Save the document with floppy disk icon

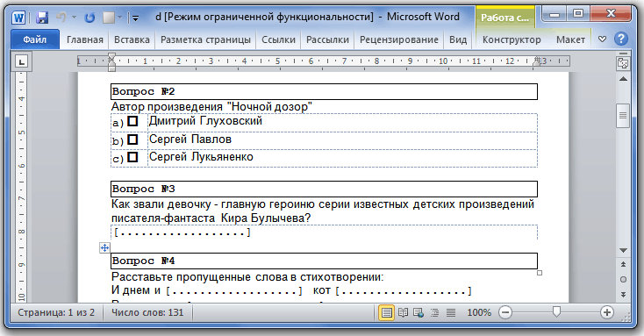(x=42, y=18)
